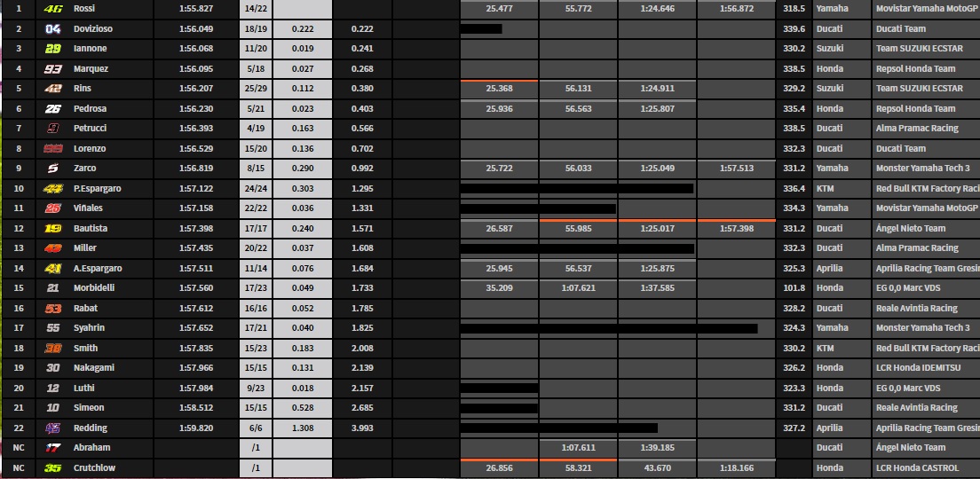Screen dimensions: 980x479
Task: Click Iannone's number 29 badge
Action: tap(52, 49)
